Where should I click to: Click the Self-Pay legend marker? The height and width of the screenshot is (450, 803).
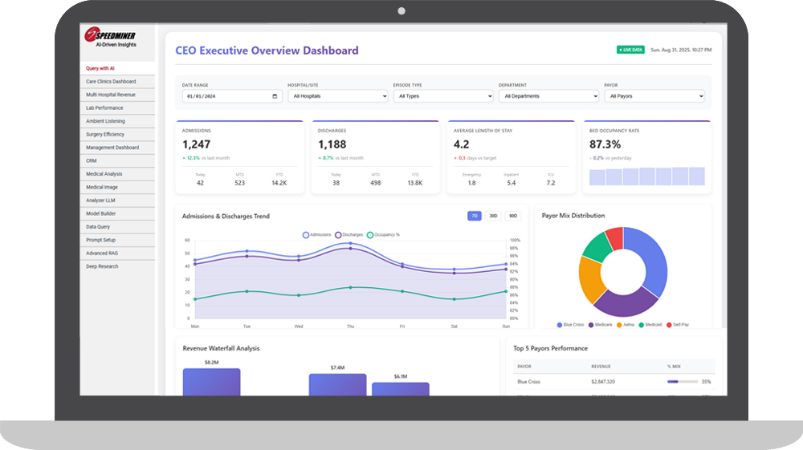pyautogui.click(x=669, y=325)
